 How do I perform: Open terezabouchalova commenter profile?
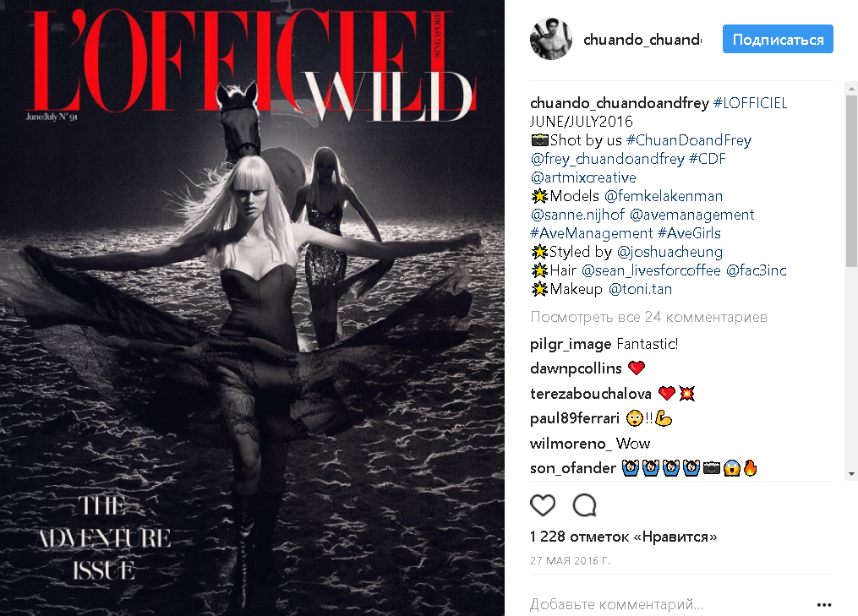pyautogui.click(x=590, y=394)
